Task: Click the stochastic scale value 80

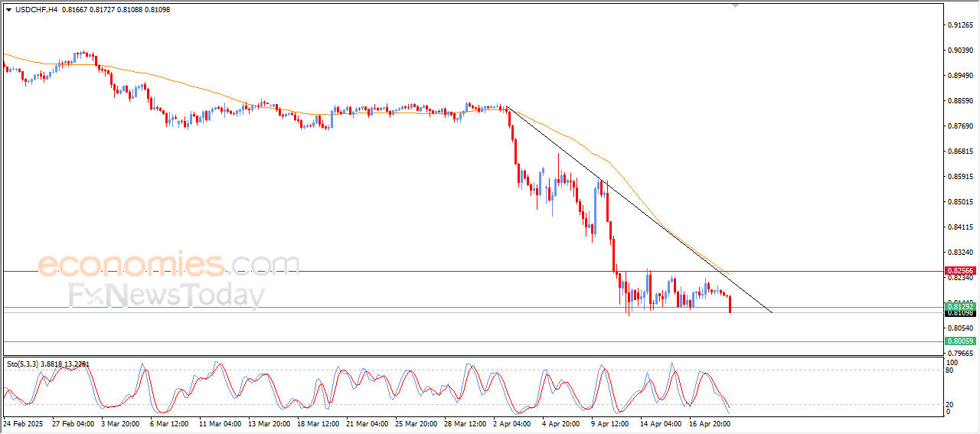Action: pos(950,370)
